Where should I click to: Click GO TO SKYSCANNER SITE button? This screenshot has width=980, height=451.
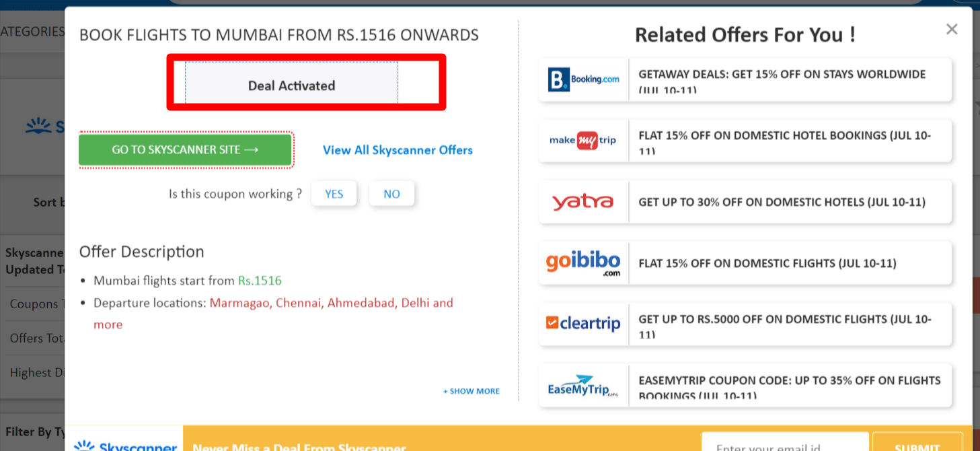point(186,149)
